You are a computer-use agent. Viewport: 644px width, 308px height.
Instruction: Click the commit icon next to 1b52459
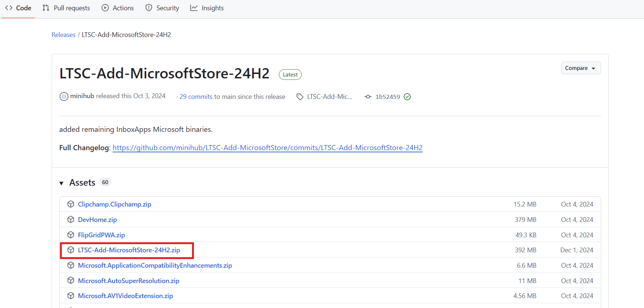point(368,97)
